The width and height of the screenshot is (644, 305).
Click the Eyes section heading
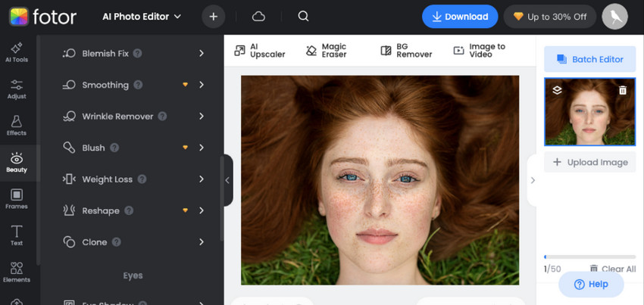(x=133, y=275)
